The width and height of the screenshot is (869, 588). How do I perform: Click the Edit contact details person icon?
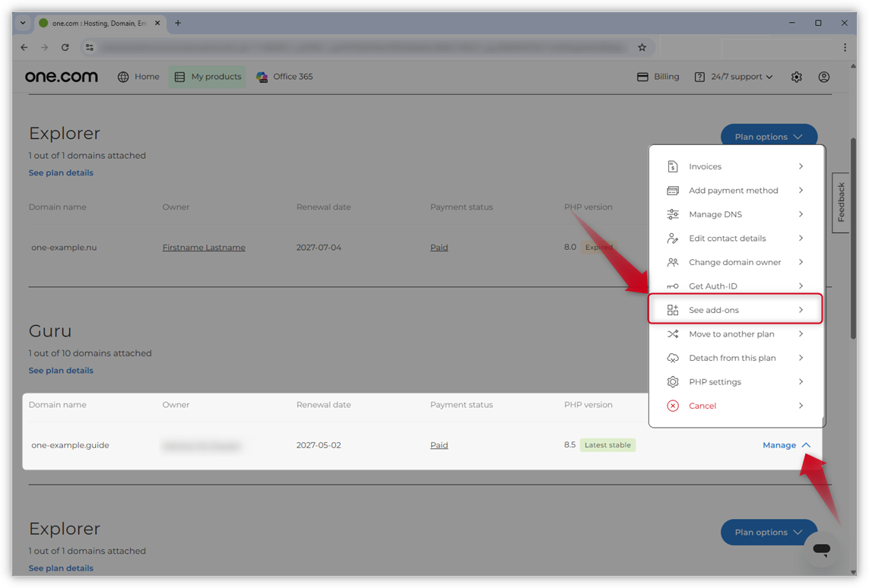(672, 238)
